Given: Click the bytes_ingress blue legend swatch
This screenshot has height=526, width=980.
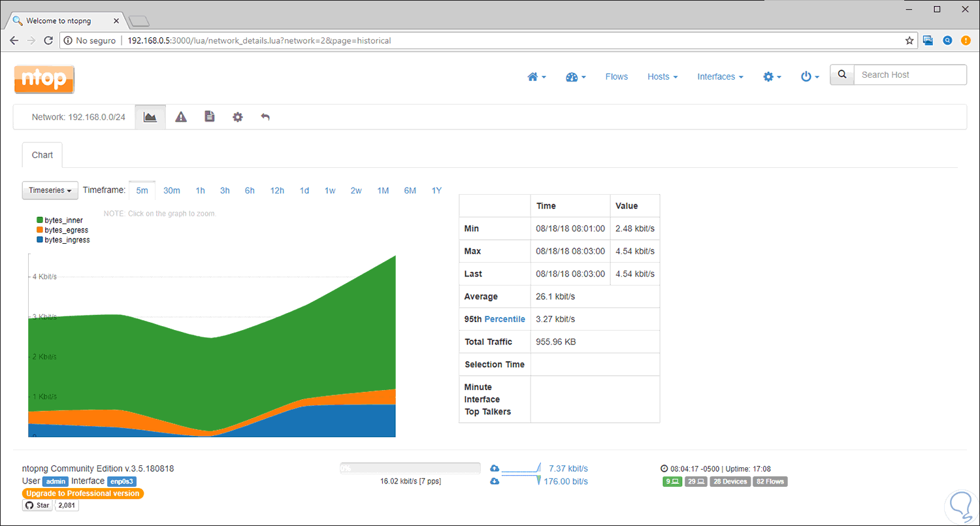Looking at the screenshot, I should coord(40,240).
